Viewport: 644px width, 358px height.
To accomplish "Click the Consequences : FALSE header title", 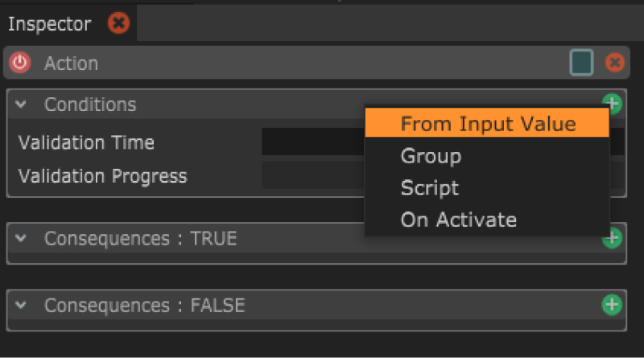I will tap(144, 306).
